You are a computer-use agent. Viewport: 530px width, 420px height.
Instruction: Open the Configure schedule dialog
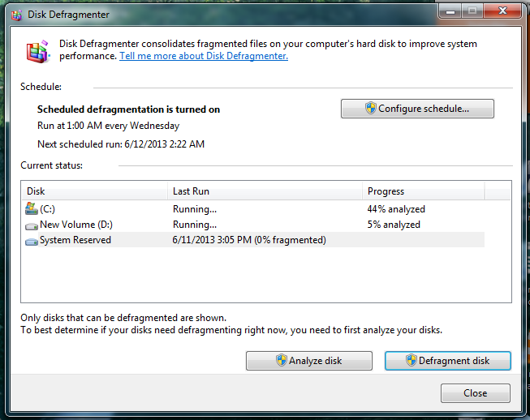(417, 109)
